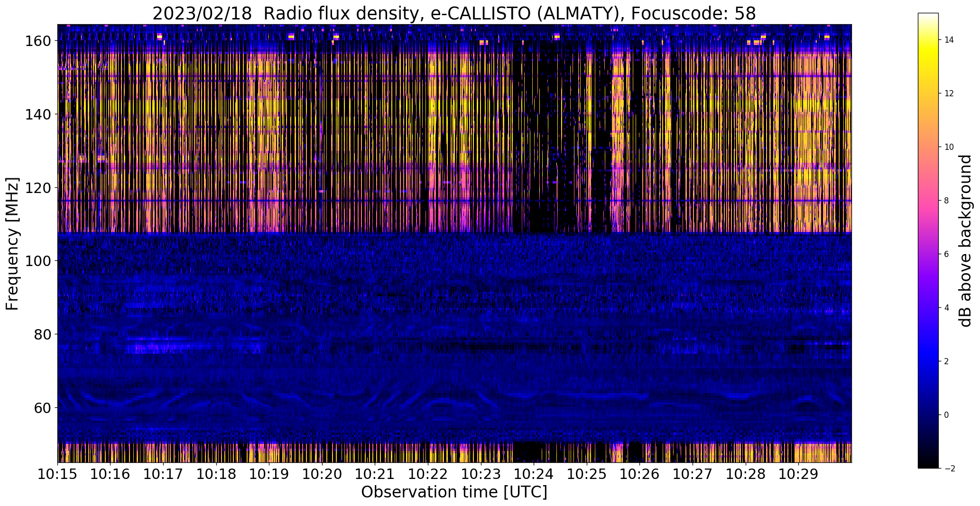Image resolution: width=980 pixels, height=506 pixels.
Task: Click the 10:24 time tick label
Action: (x=534, y=474)
